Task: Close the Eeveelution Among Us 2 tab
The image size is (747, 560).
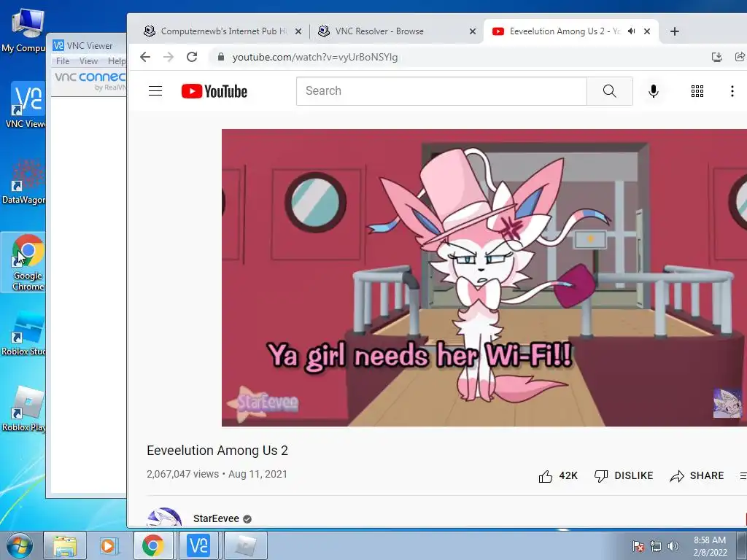Action: pyautogui.click(x=647, y=31)
